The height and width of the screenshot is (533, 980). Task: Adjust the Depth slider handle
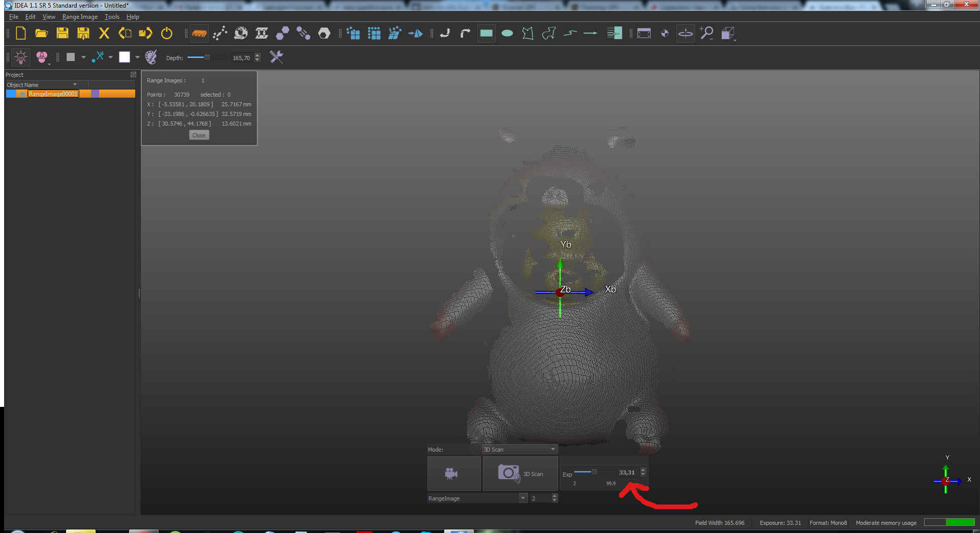click(x=207, y=57)
